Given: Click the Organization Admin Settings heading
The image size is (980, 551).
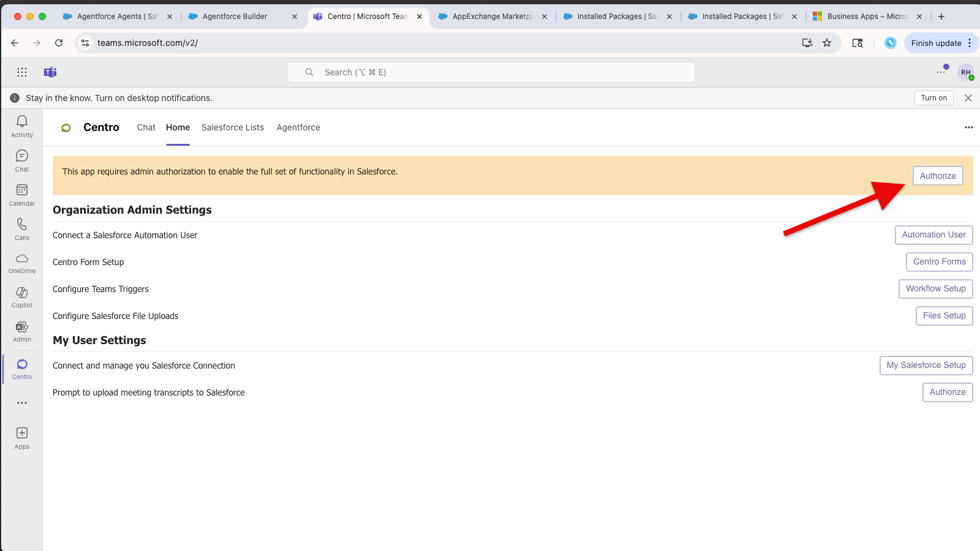Looking at the screenshot, I should click(132, 210).
